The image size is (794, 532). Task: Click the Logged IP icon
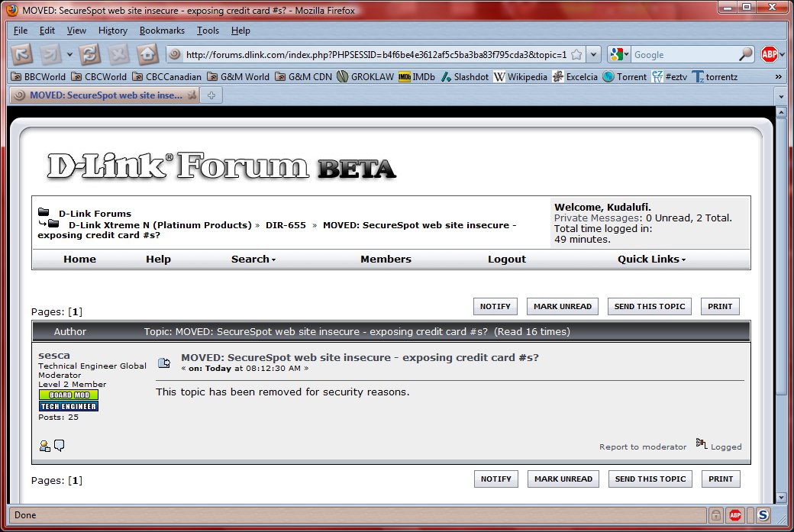click(x=702, y=444)
